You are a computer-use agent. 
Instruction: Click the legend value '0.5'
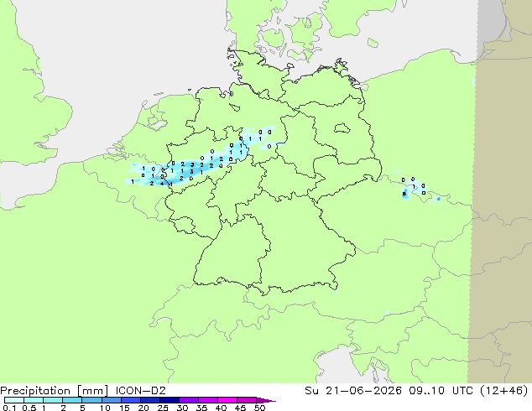coord(29,408)
